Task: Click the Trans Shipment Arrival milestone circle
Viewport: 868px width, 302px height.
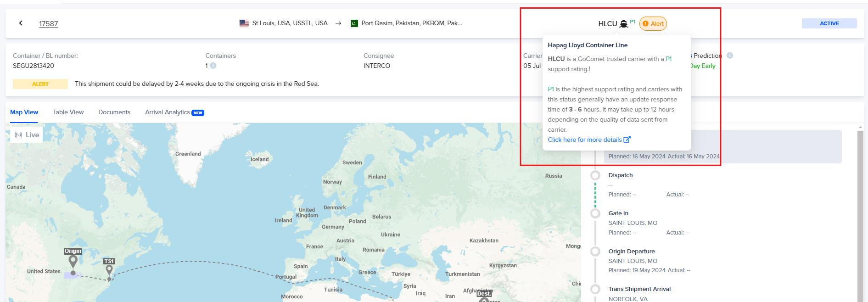Action: pos(595,289)
